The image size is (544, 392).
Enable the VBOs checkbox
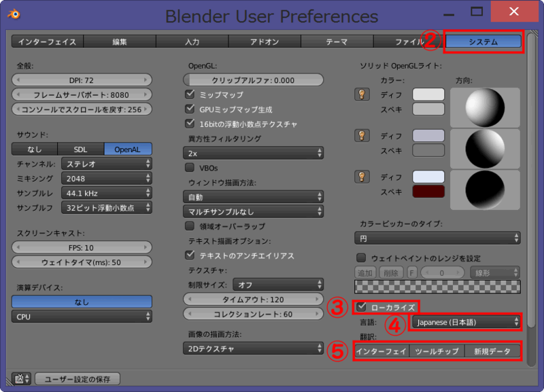click(x=190, y=168)
